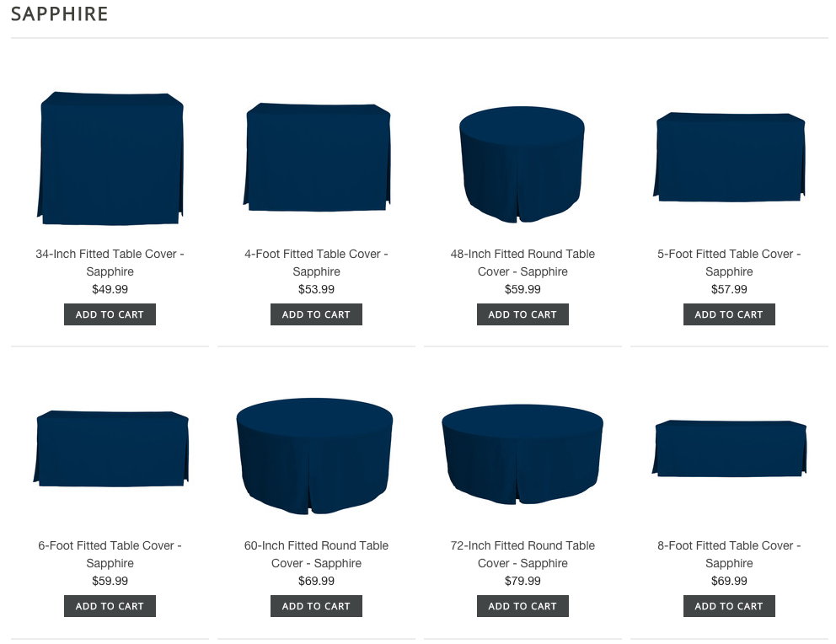Image resolution: width=836 pixels, height=644 pixels.
Task: Add the 72-Inch Round Table Cover to cart
Action: coord(522,606)
